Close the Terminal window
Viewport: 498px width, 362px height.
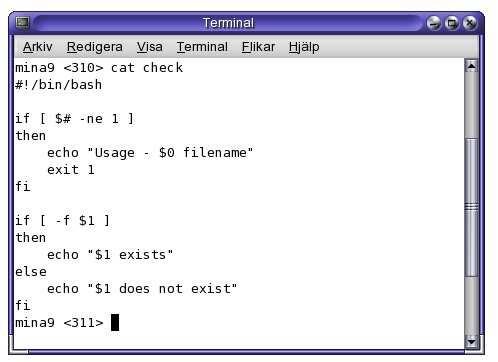(x=470, y=23)
